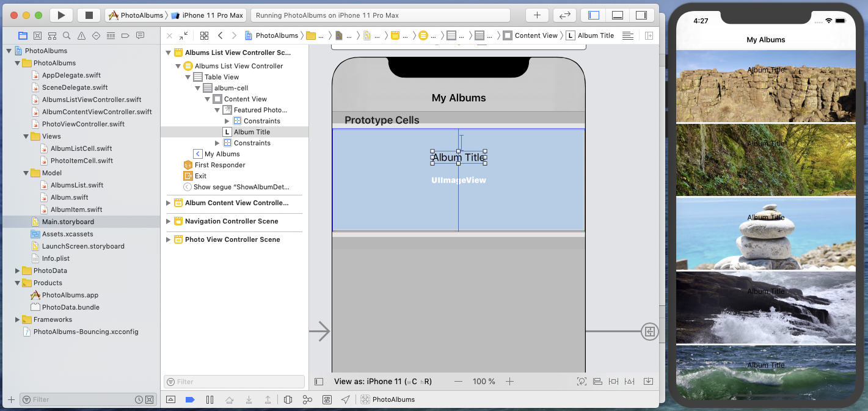Collapse the PhotoAlbums project root
Image resolution: width=868 pixels, height=411 pixels.
[x=9, y=51]
